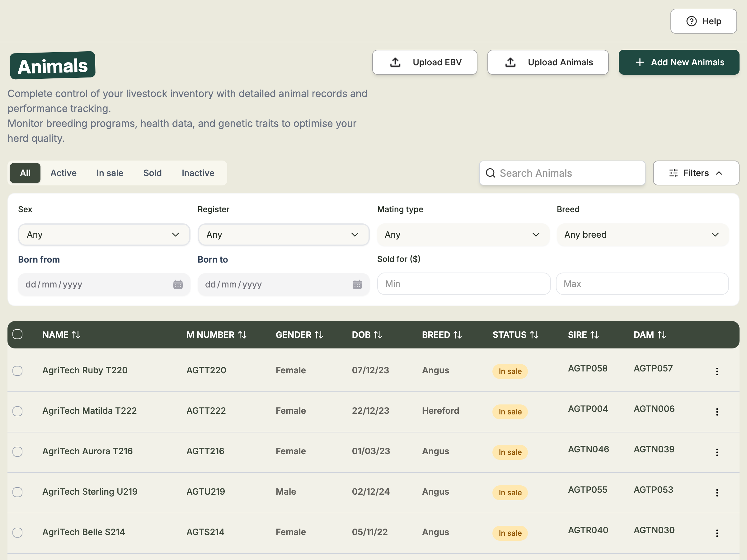This screenshot has height=560, width=747.
Task: Click the Upload EBV button
Action: click(425, 62)
